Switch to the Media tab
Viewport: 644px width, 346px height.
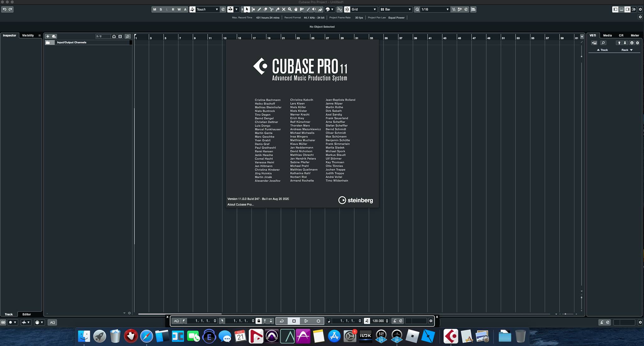pos(607,35)
